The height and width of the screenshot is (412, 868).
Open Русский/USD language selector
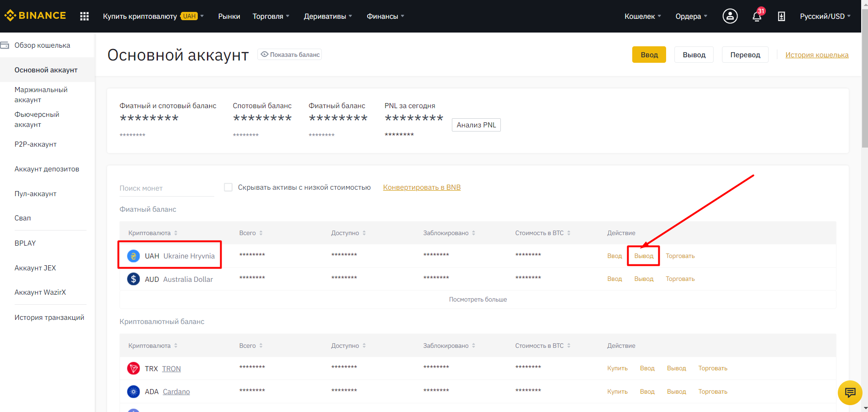(x=825, y=16)
